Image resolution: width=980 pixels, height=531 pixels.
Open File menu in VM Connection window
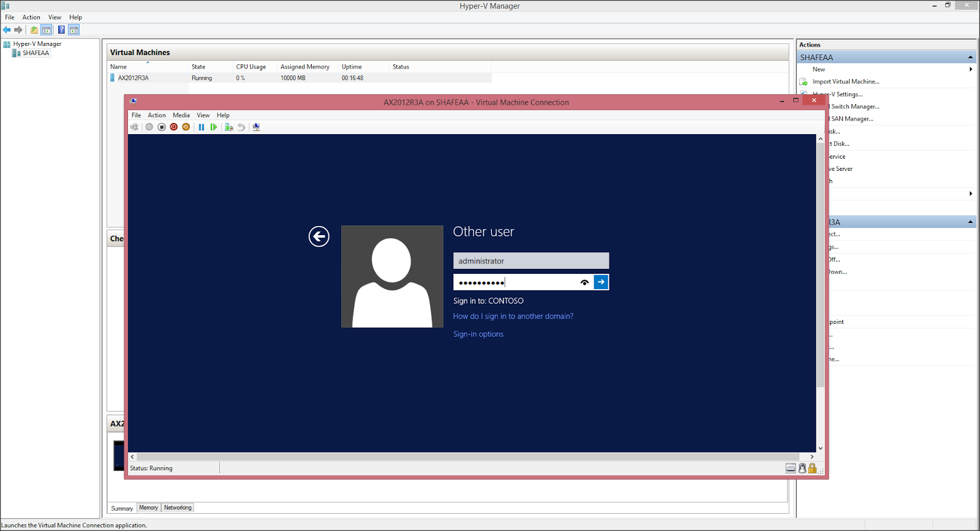(136, 115)
